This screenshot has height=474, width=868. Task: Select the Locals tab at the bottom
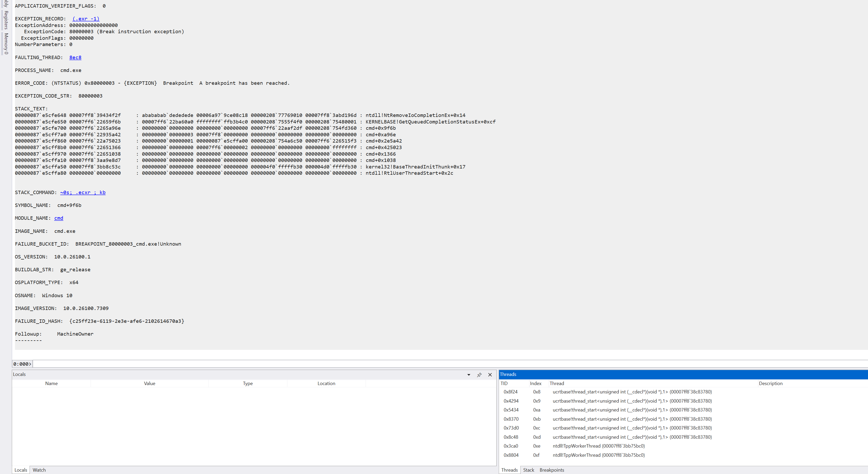20,470
